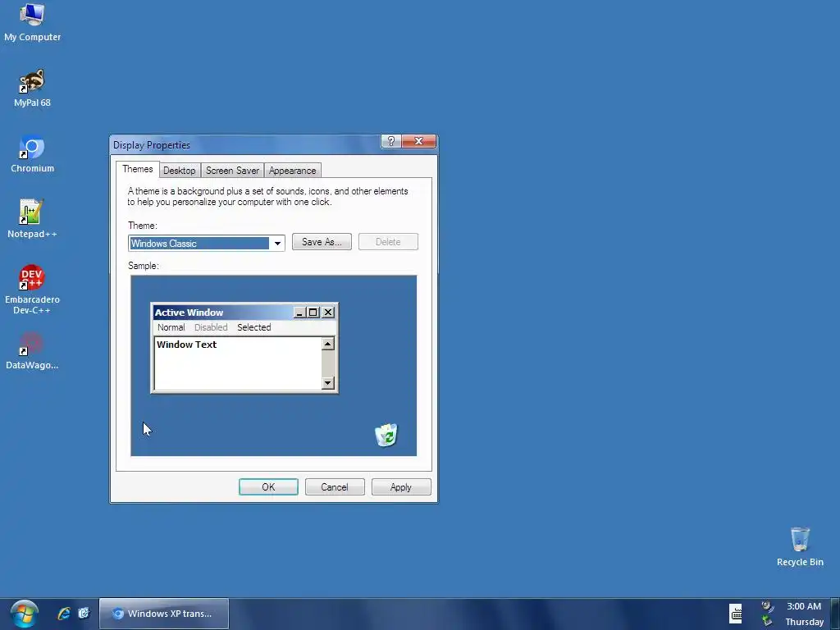
Task: Switch to the Themes tab
Action: (138, 169)
